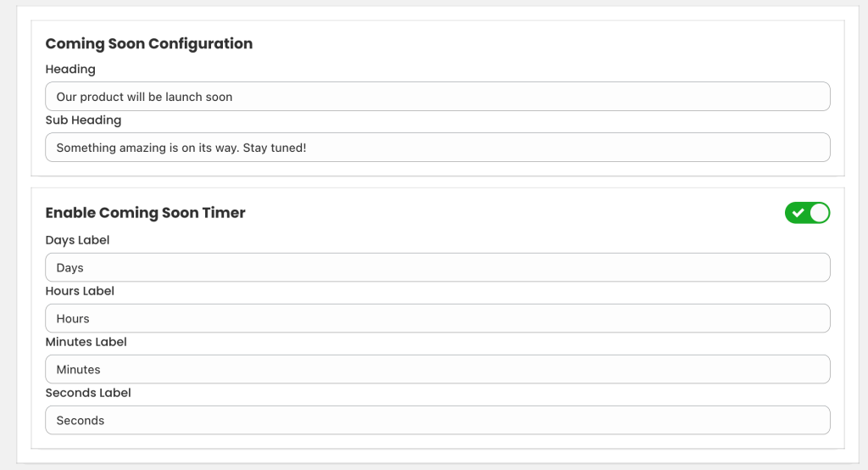This screenshot has width=868, height=470.
Task: Click the 'Enable Coming Soon Timer' title text
Action: 145,213
